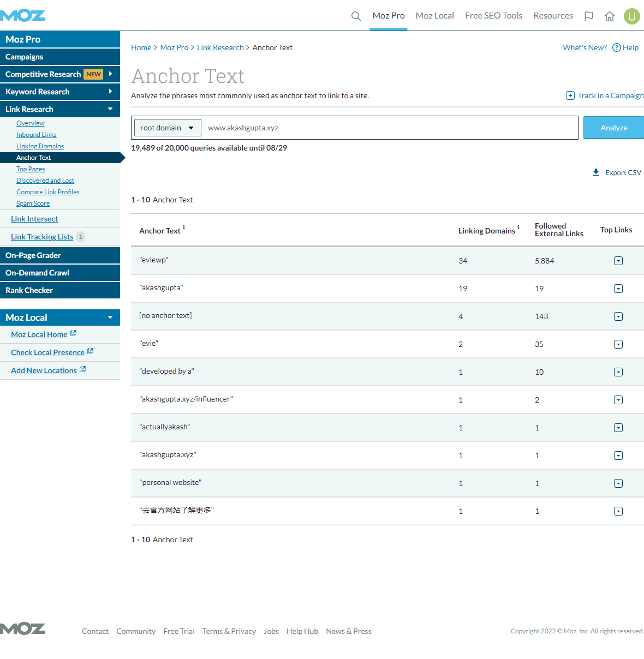Image resolution: width=644 pixels, height=659 pixels.
Task: Open the home icon in top bar
Action: point(610,16)
